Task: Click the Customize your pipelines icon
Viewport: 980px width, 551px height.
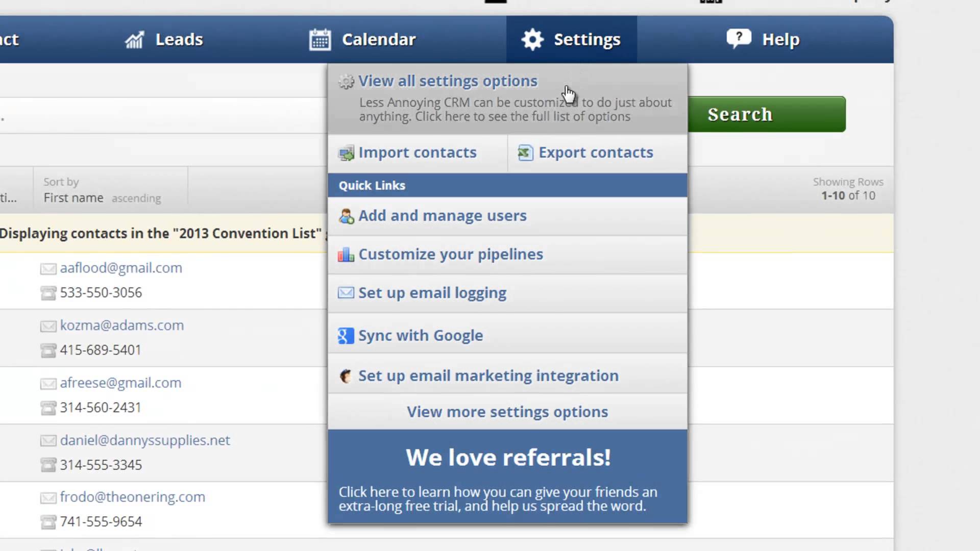Action: 345,254
